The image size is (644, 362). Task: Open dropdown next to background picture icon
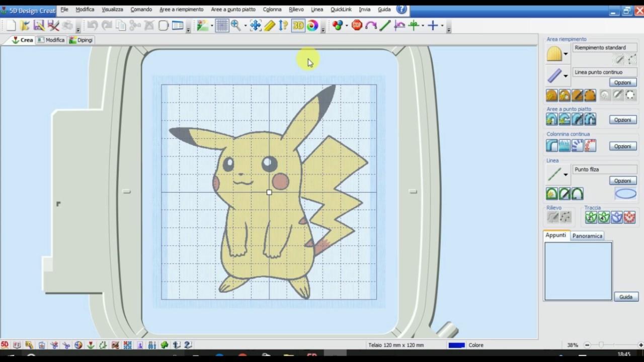click(212, 26)
